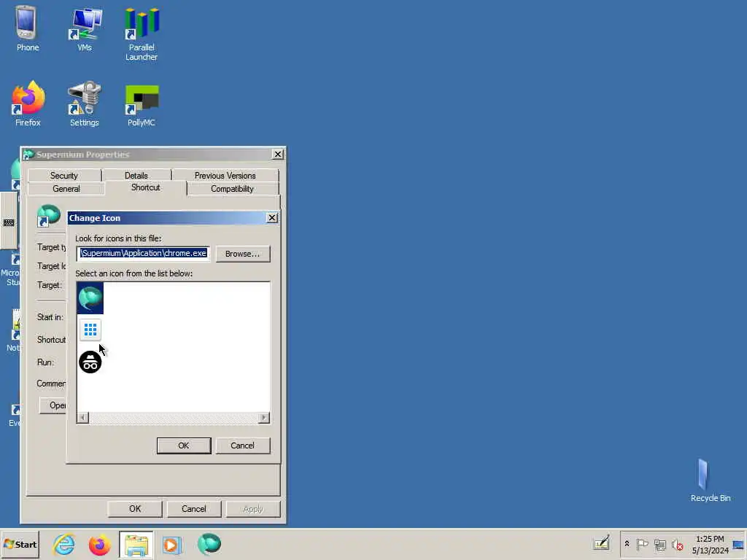This screenshot has width=747, height=560.
Task: Launch Firefox from the taskbar
Action: (99, 544)
